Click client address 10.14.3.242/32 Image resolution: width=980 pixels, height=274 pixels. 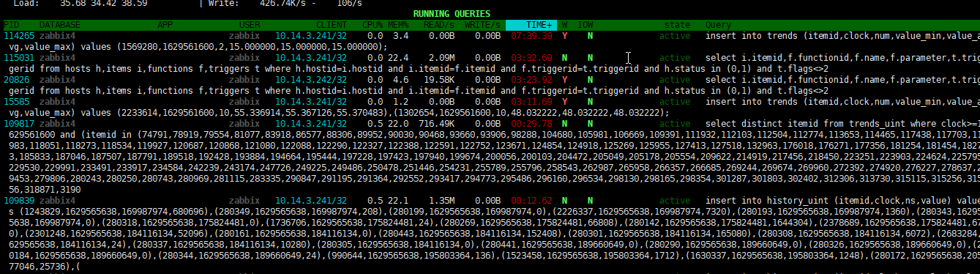coord(311,79)
